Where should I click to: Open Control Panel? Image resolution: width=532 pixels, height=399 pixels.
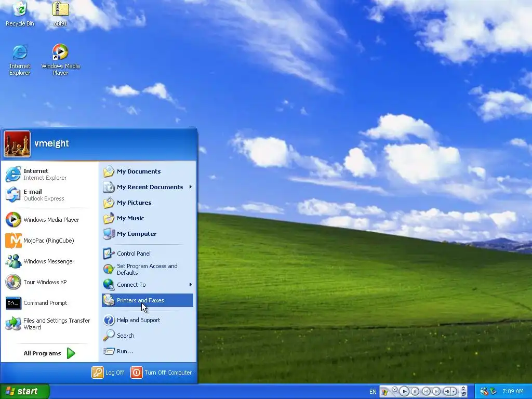tap(148, 254)
